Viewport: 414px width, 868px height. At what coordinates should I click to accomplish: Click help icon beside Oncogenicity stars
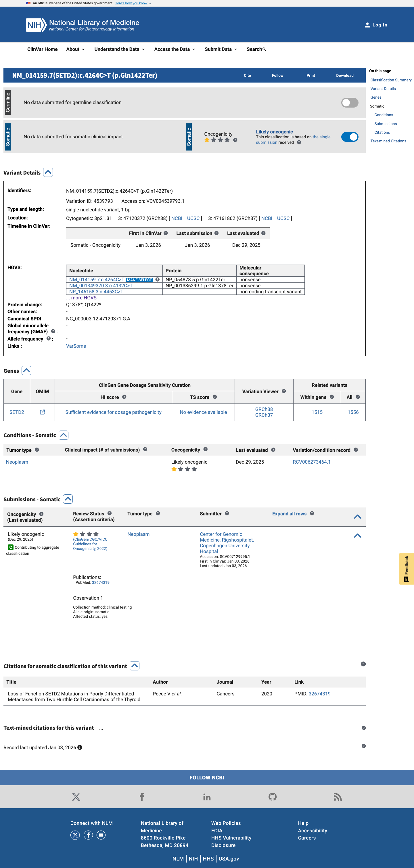click(235, 140)
